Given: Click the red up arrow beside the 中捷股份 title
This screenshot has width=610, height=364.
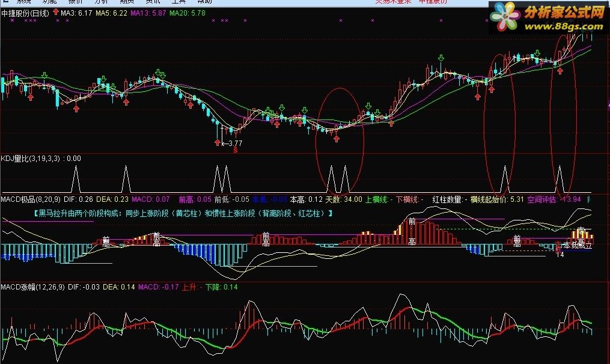Looking at the screenshot, I should tap(56, 12).
